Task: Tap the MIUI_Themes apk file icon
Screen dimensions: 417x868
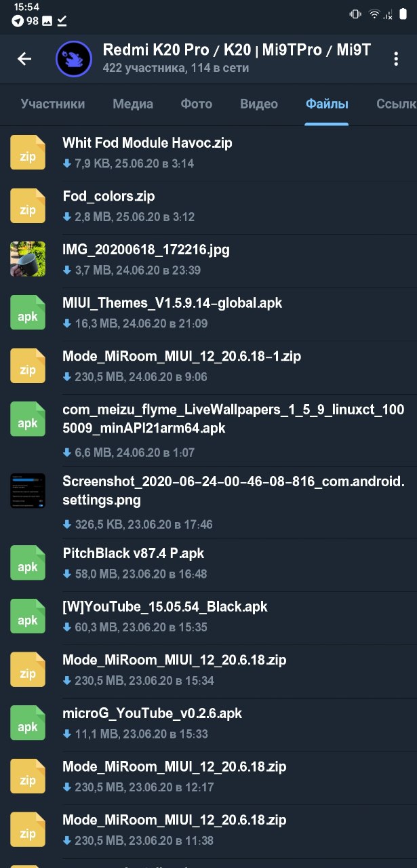Action: click(28, 312)
